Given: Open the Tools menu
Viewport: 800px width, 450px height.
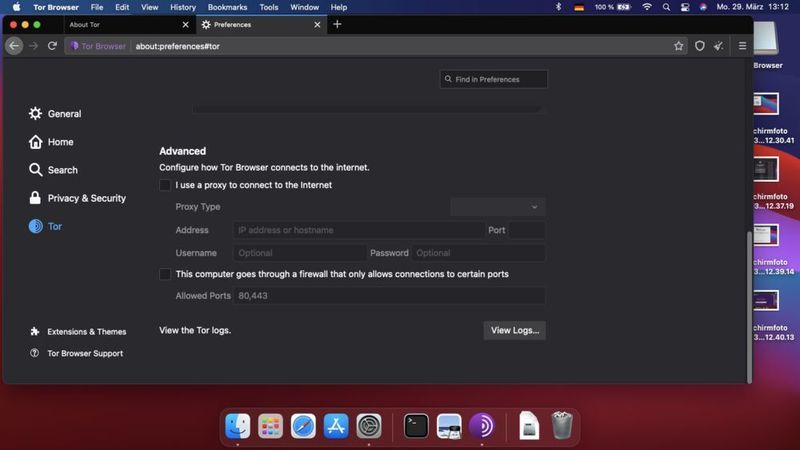Looking at the screenshot, I should [x=268, y=7].
